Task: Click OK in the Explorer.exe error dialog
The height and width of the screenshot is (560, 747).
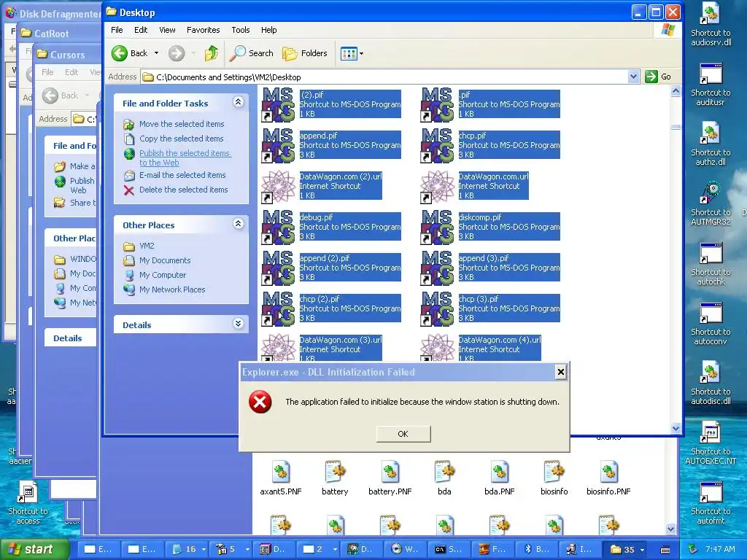Action: [403, 434]
